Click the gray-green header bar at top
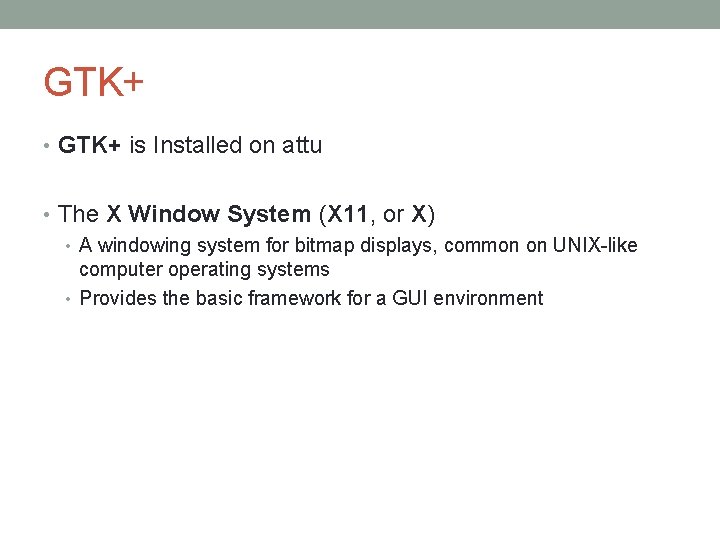720x540 pixels. click(360, 14)
